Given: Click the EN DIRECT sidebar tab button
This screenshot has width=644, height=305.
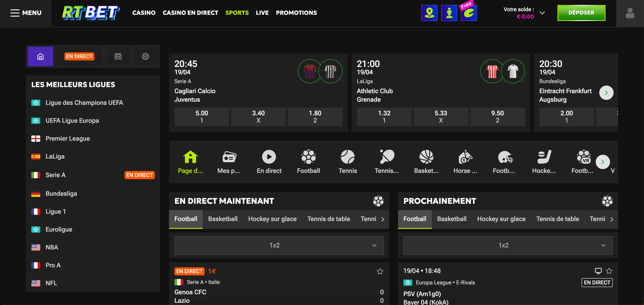Looking at the screenshot, I should (79, 57).
